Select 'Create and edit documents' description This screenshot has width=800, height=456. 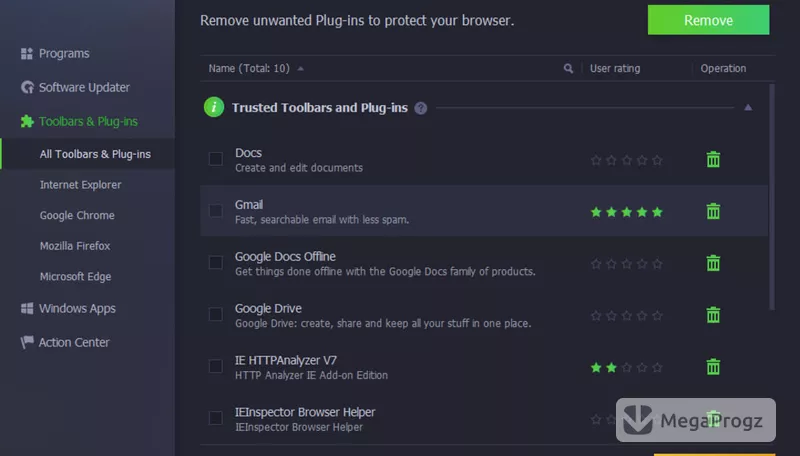coord(299,168)
